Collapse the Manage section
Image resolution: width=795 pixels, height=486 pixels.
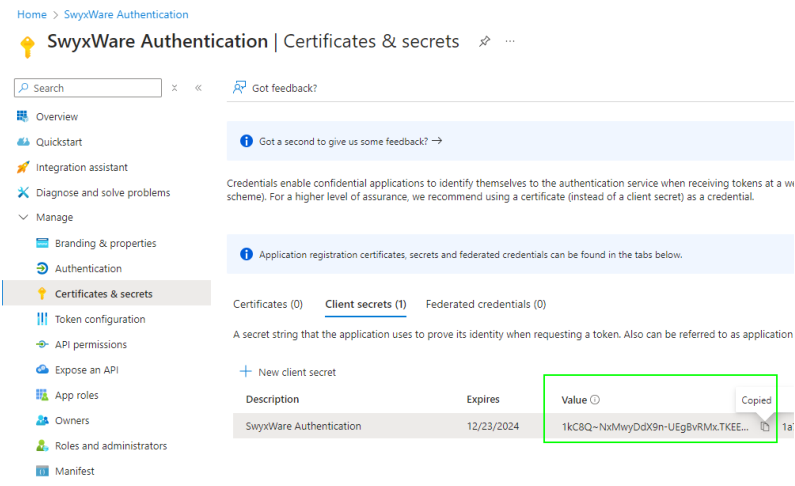24,217
